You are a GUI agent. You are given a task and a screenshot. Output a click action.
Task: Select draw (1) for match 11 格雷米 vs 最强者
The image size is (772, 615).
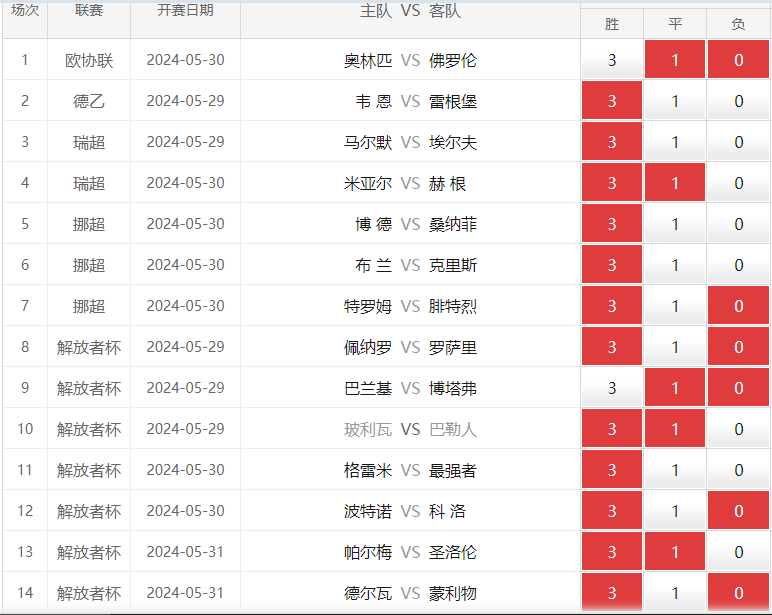pos(675,470)
